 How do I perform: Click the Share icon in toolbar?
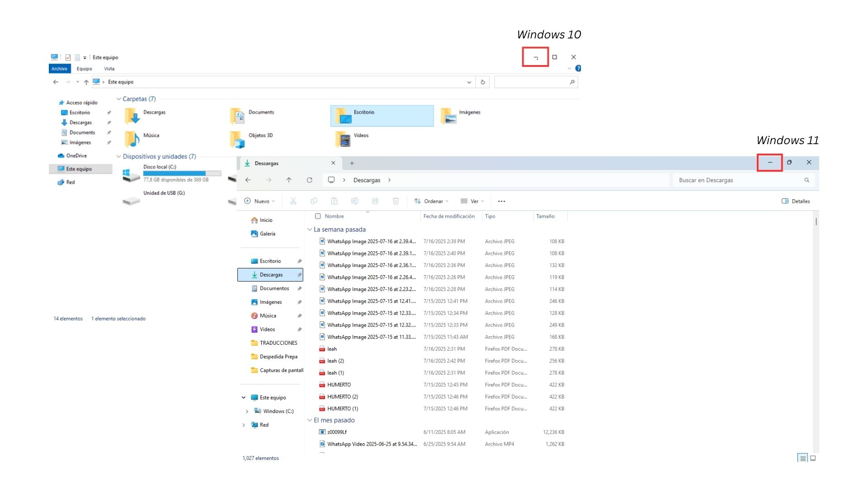tap(375, 201)
